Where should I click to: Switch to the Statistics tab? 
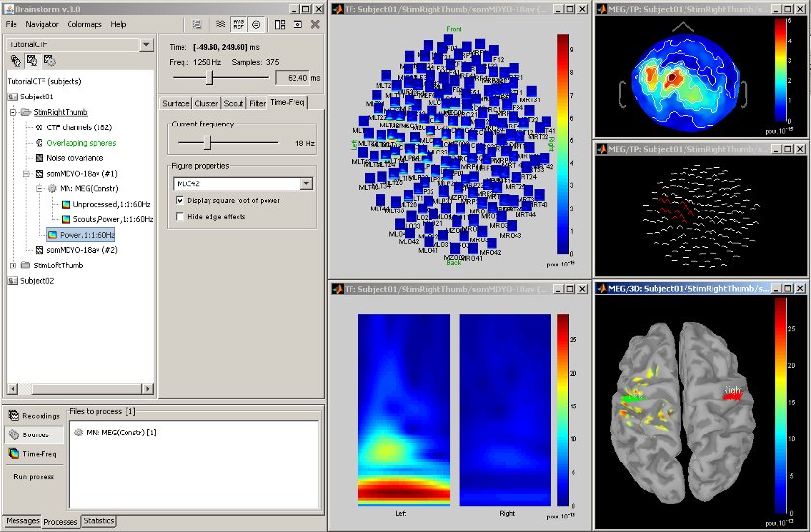[98, 521]
